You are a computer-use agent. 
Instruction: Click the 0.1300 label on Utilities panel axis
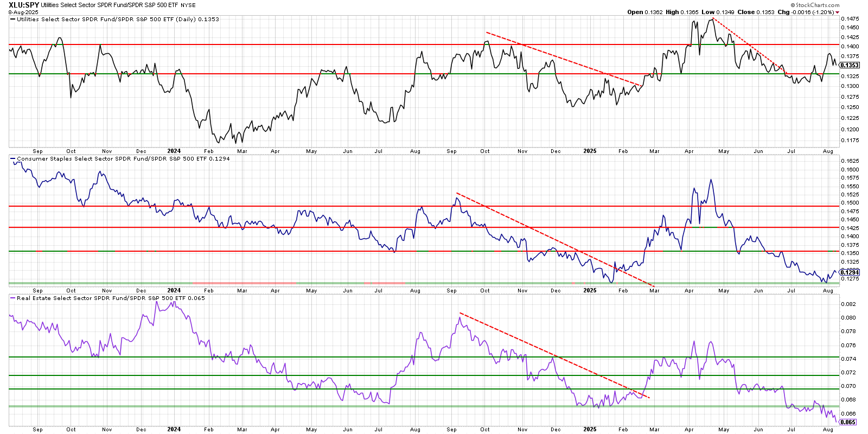(850, 86)
